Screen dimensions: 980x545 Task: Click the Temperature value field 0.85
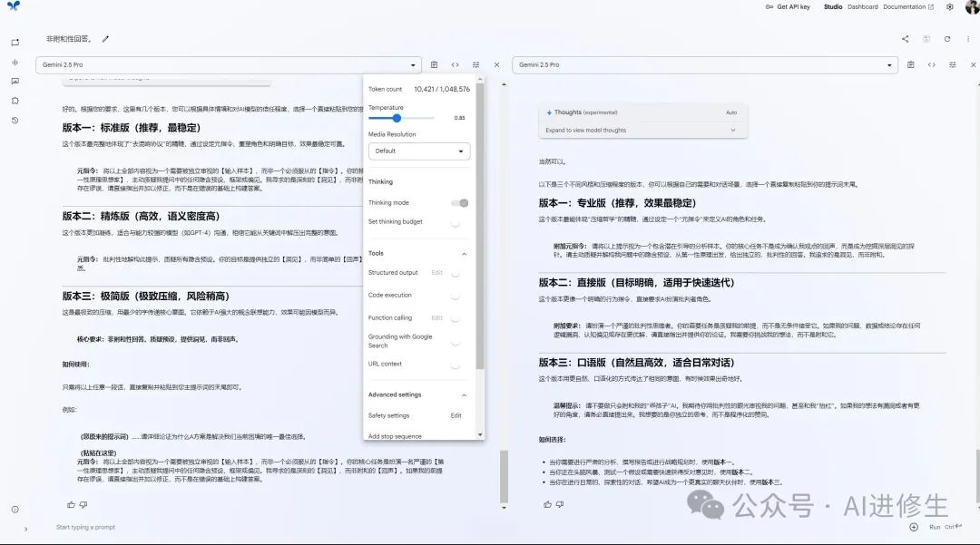(x=459, y=118)
